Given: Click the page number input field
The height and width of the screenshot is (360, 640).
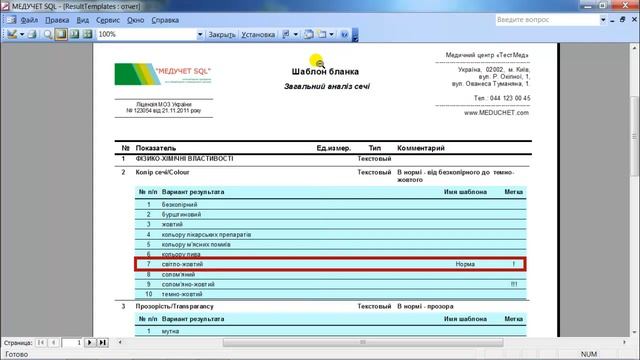Looking at the screenshot, I should point(72,342).
